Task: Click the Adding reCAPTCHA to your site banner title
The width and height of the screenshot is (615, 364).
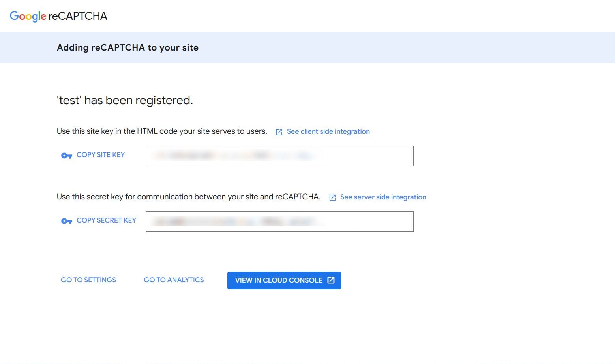Action: (x=127, y=47)
